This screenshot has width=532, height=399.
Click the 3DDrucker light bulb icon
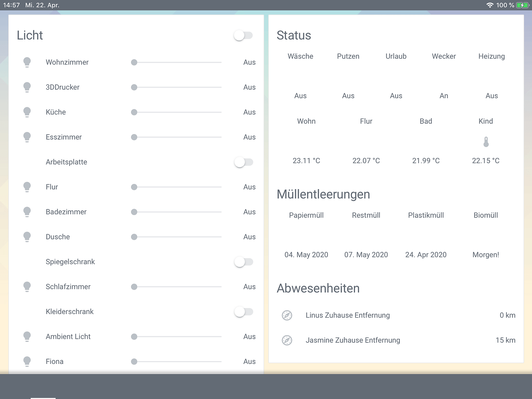(x=27, y=87)
